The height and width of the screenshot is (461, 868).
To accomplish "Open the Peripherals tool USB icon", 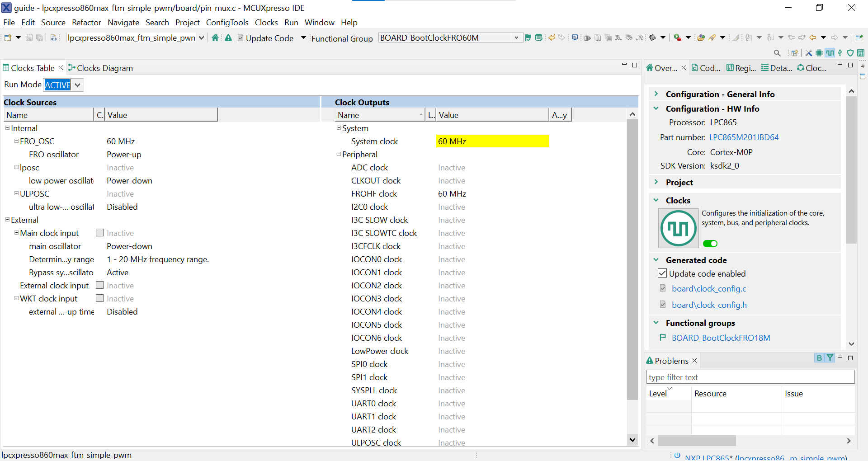I will 840,53.
